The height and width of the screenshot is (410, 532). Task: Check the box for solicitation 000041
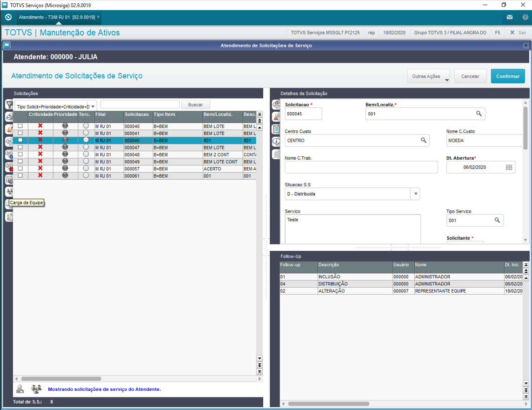click(x=20, y=133)
